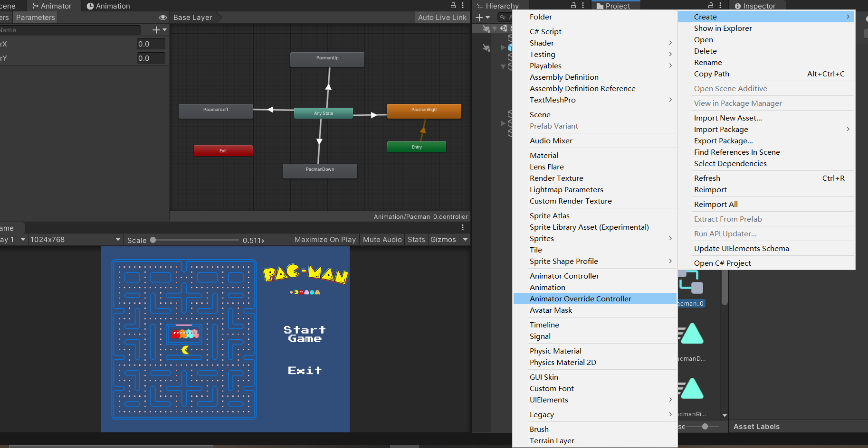The width and height of the screenshot is (868, 448).
Task: Select the Any State node
Action: click(324, 113)
